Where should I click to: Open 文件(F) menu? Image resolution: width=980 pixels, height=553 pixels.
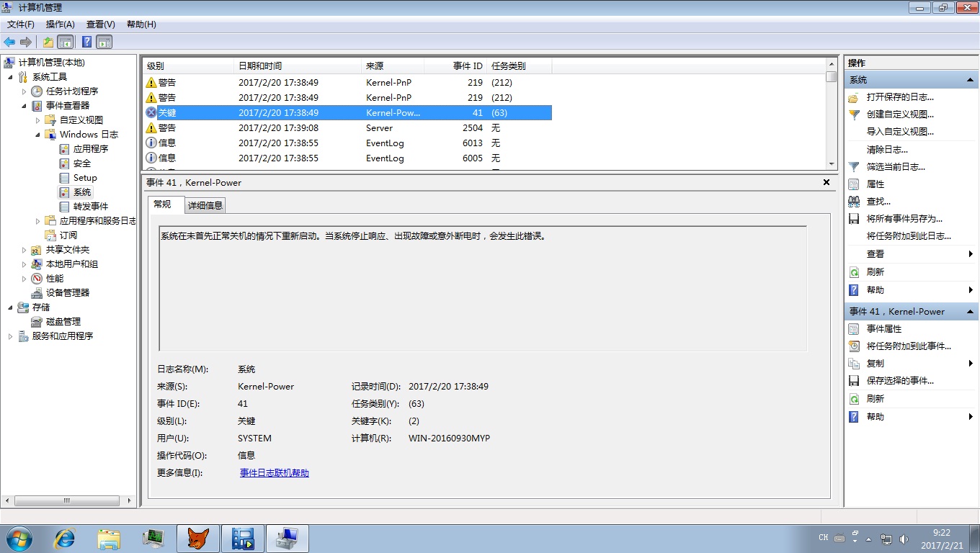pos(21,24)
